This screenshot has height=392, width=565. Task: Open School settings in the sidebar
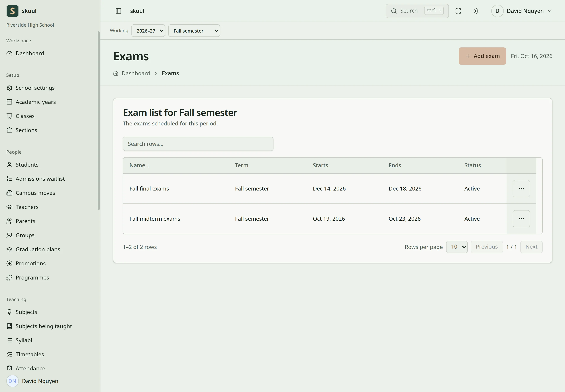[x=30, y=88]
